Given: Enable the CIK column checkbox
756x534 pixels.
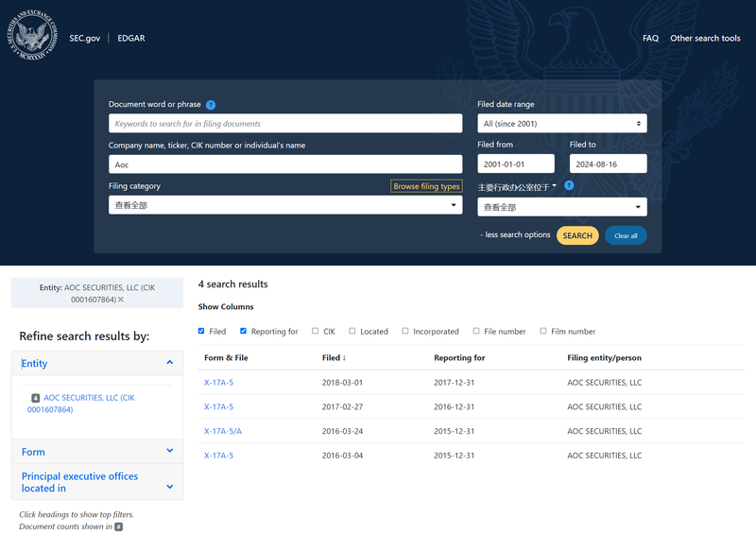Looking at the screenshot, I should point(315,331).
